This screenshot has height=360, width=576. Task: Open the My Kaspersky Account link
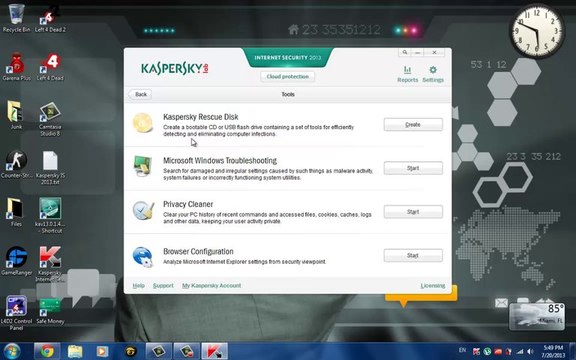(x=212, y=285)
